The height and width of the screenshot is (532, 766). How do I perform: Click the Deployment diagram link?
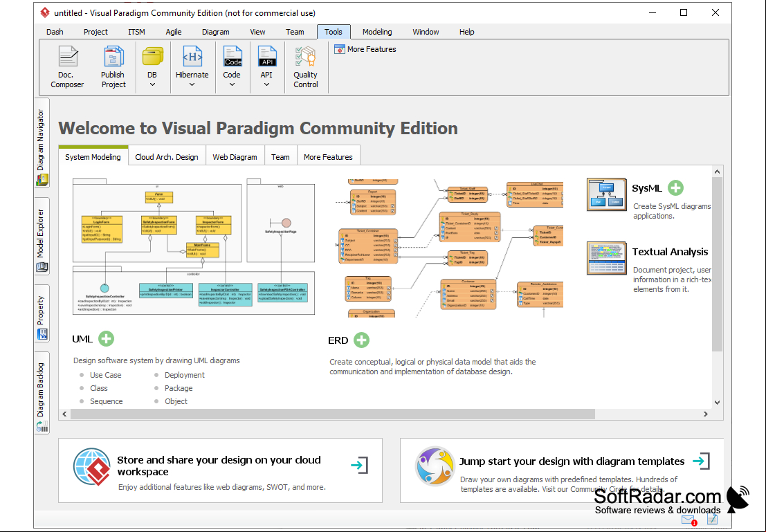185,375
